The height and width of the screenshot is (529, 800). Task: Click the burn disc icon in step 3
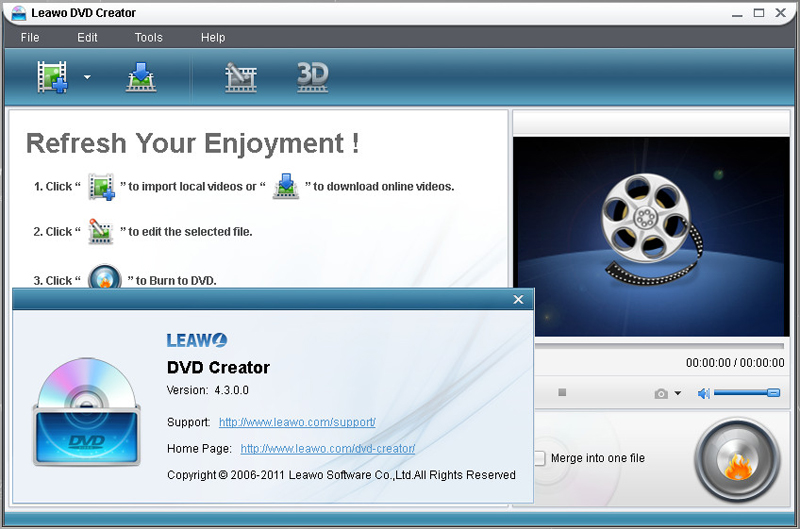click(x=105, y=277)
